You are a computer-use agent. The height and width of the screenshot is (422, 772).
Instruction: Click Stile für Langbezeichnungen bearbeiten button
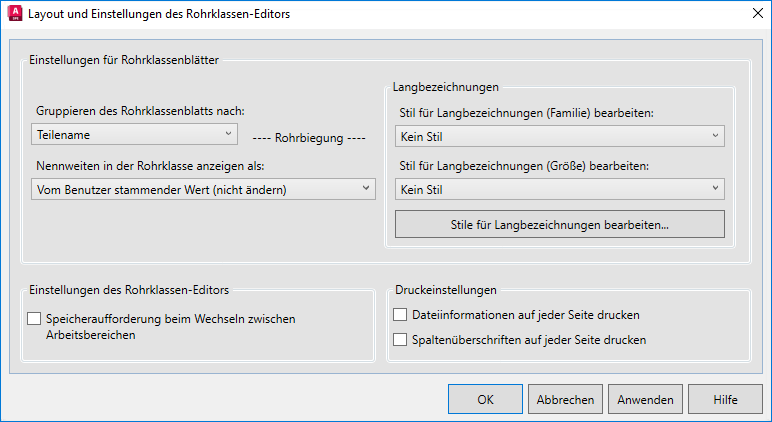pyautogui.click(x=559, y=225)
